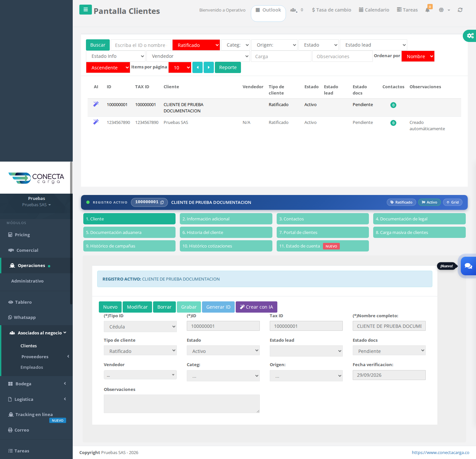Image resolution: width=476 pixels, height=459 pixels.
Task: Click contacts count badge for CLIENTE DE PRUEBA
Action: 393,105
